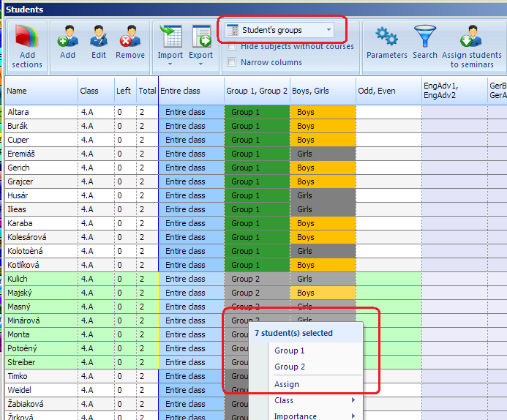Click Majský's Boys cell
Screen dimensions: 507x420
point(323,293)
